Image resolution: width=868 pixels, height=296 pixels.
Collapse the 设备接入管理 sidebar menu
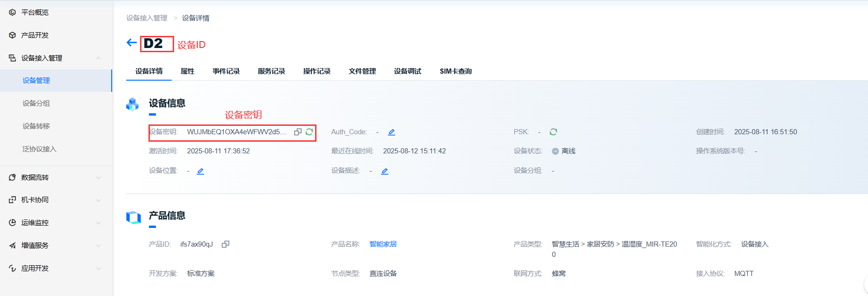[x=98, y=58]
